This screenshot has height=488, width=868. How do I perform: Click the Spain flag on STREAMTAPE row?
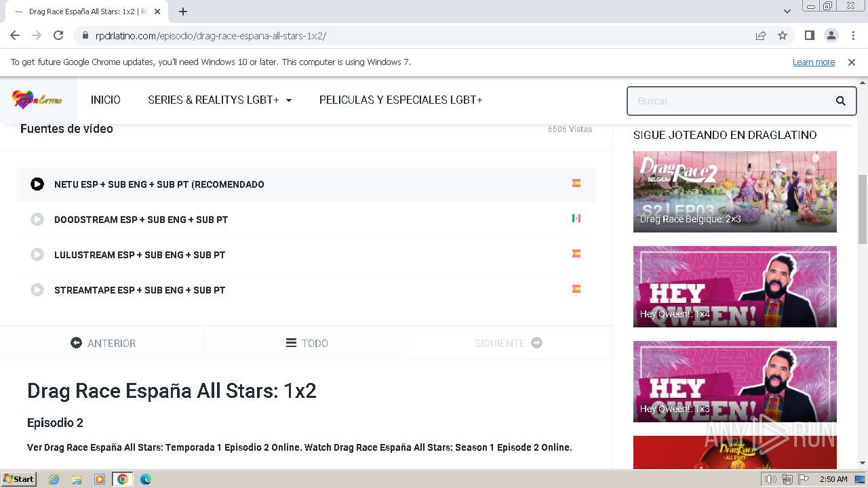pos(576,289)
